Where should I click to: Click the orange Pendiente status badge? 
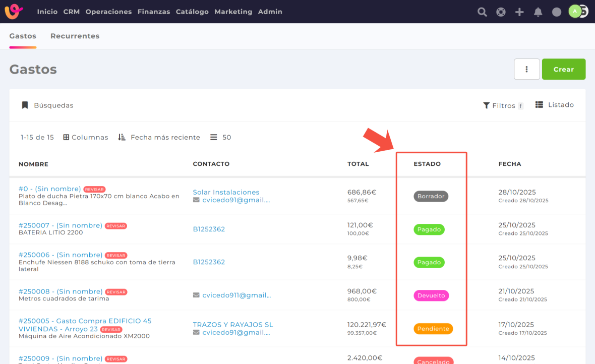point(433,329)
